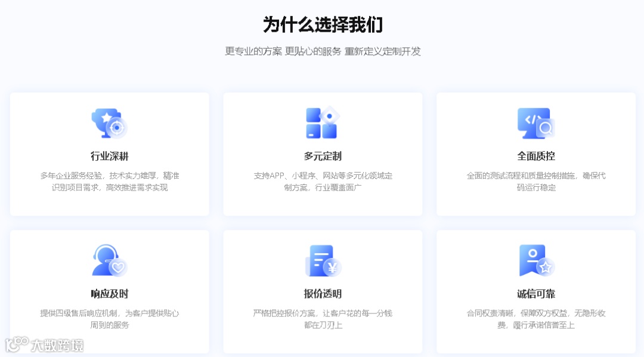The image size is (644, 357).
Task: Select the building blocks icon for 多元定制
Action: 322,122
